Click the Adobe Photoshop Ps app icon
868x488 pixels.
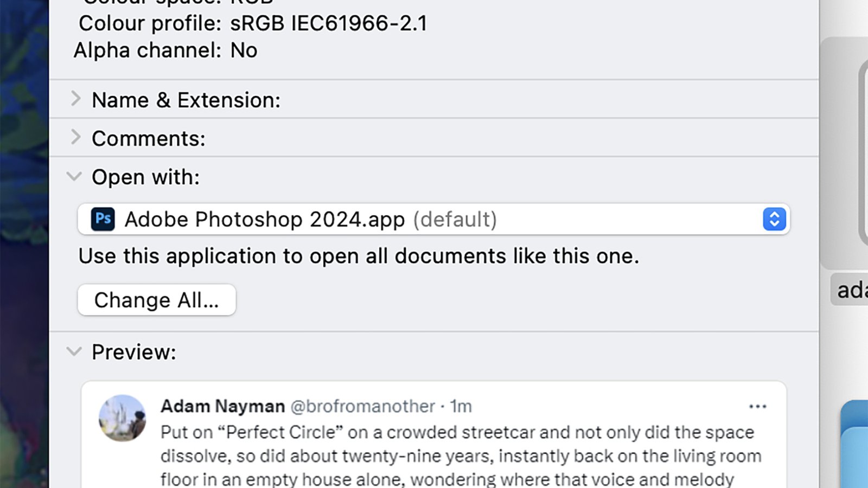tap(103, 219)
